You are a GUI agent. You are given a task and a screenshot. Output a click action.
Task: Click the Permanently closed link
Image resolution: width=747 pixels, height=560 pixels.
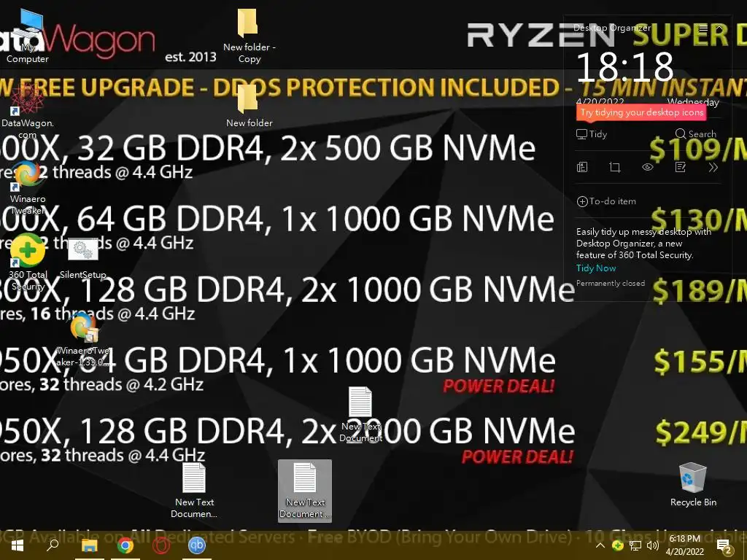pos(611,284)
